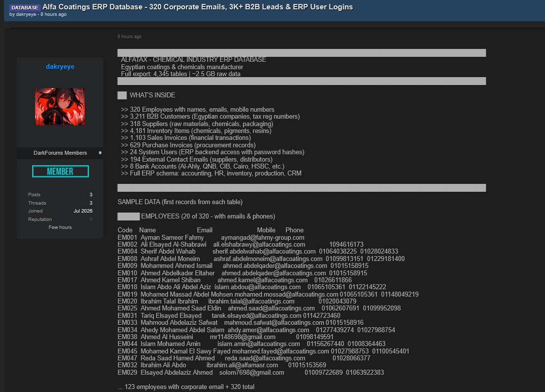Select the 24 System Users line
545x392 pixels.
(213, 152)
